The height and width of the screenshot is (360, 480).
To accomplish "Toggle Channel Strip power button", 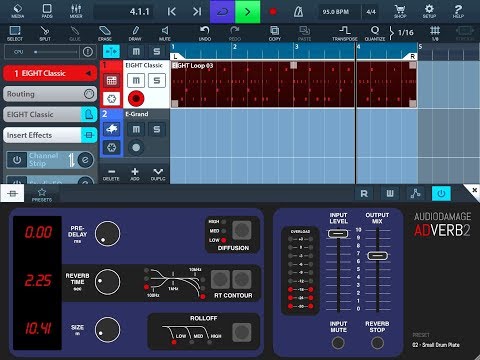I will pos(17,160).
